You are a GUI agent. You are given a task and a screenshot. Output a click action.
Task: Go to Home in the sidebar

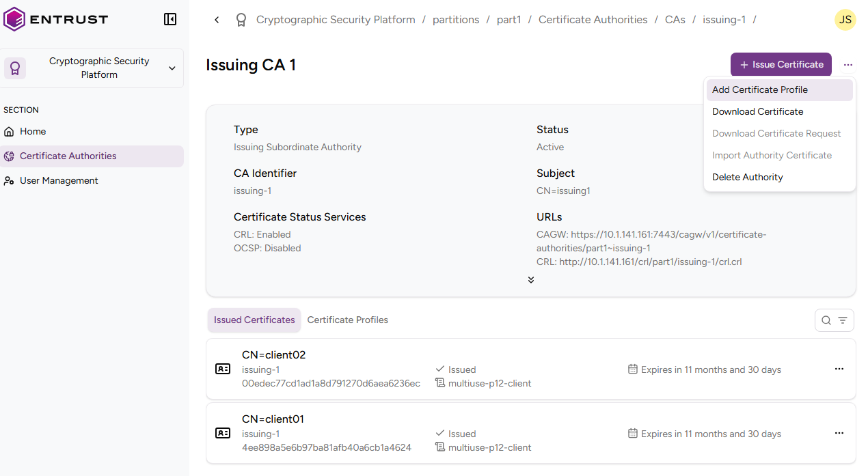point(32,131)
